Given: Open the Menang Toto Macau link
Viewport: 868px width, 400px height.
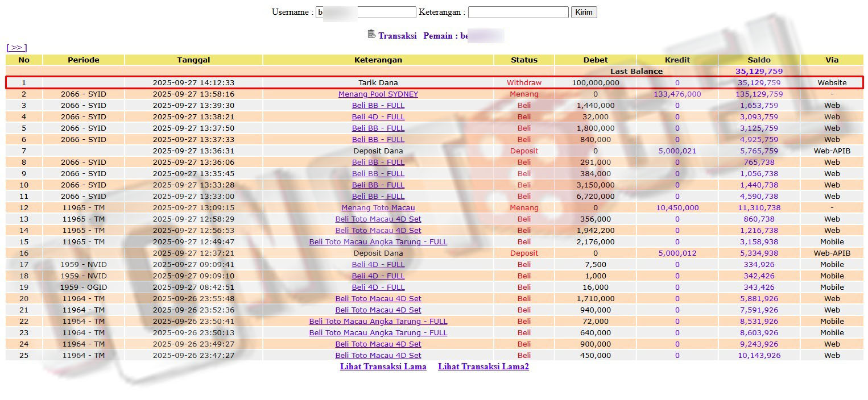Looking at the screenshot, I should [378, 207].
